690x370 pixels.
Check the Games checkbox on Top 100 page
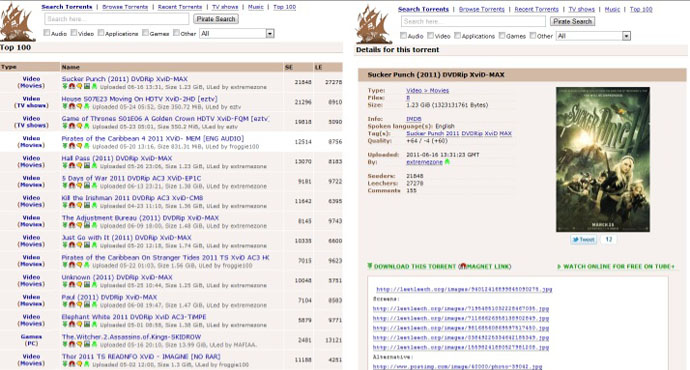click(145, 33)
